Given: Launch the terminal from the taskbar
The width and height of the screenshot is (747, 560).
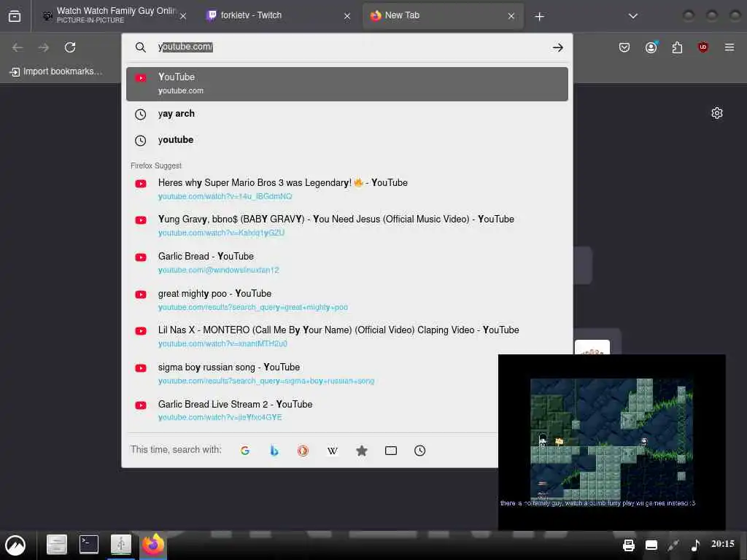Looking at the screenshot, I should coord(89,544).
